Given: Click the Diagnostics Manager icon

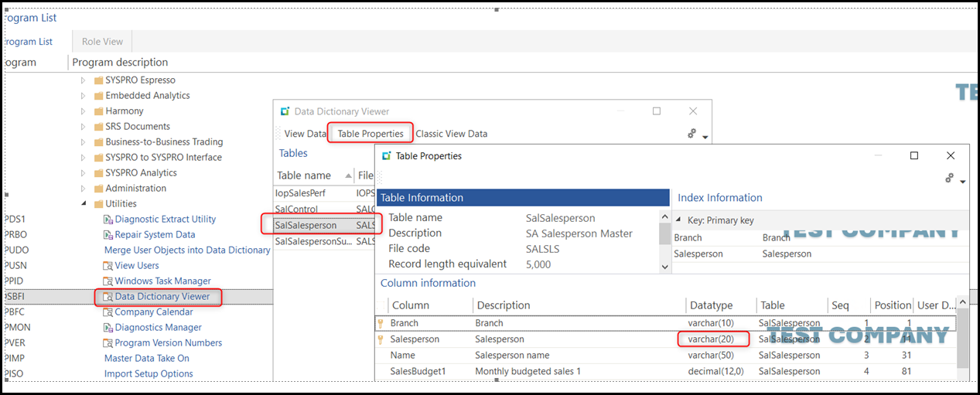Looking at the screenshot, I should tap(108, 328).
